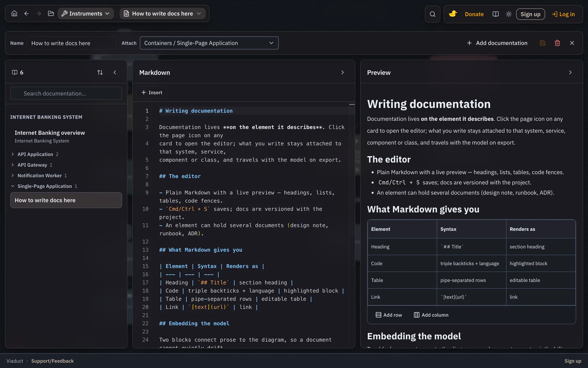Image resolution: width=588 pixels, height=368 pixels.
Task: Click editor line '## Embedding the model'
Action: pyautogui.click(x=194, y=324)
